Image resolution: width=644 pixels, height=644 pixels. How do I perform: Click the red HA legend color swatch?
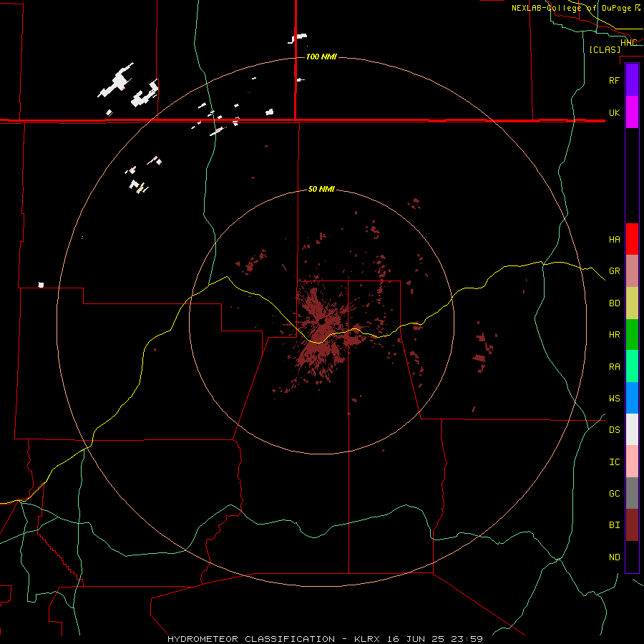(632, 239)
